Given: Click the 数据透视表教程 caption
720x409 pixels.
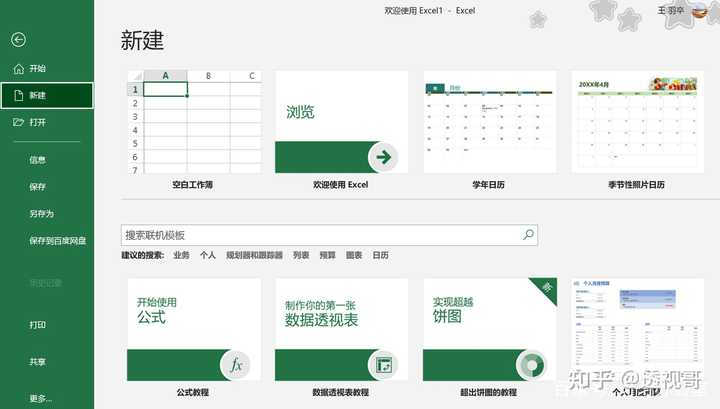Looking at the screenshot, I should tap(341, 392).
